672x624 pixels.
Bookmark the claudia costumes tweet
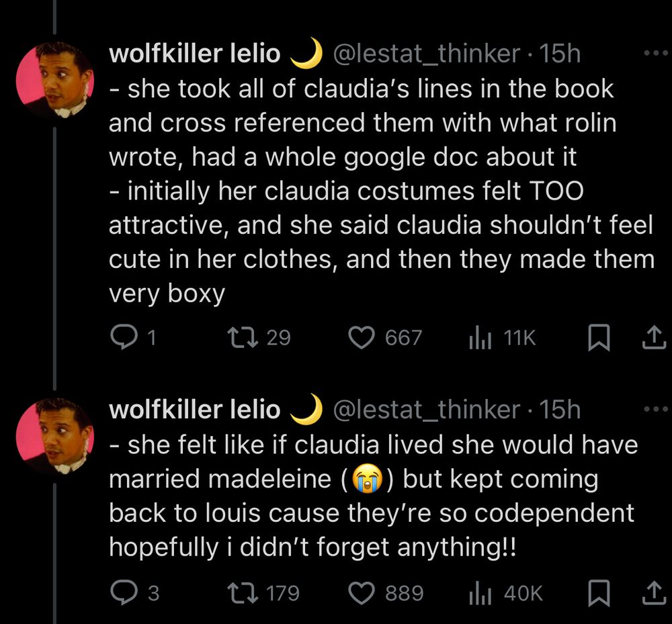pos(599,337)
